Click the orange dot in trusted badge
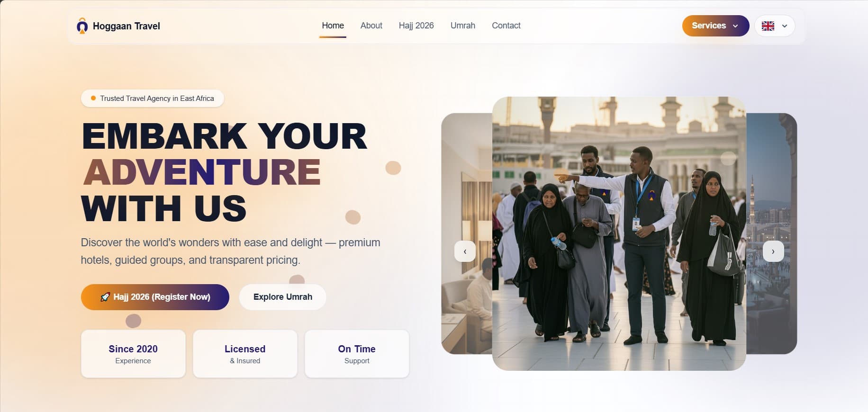 coord(93,98)
